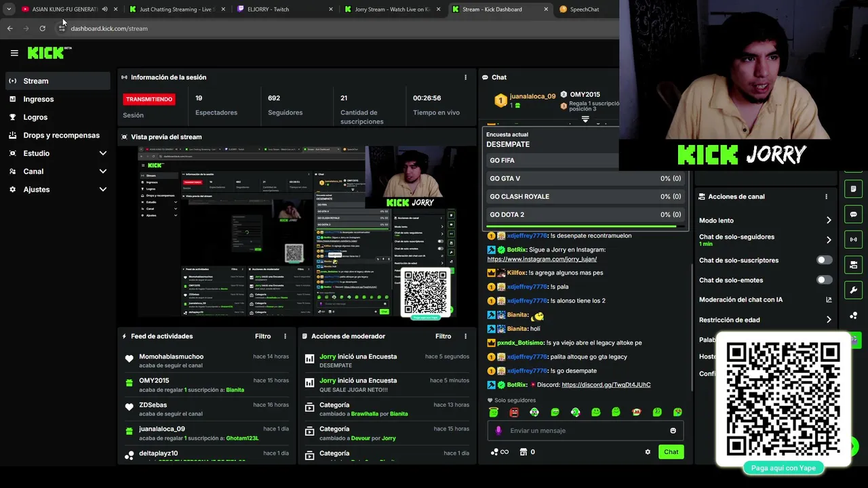Image resolution: width=868 pixels, height=488 pixels.
Task: Click the three-dots cluster icon in the right rail
Action: pos(853,316)
